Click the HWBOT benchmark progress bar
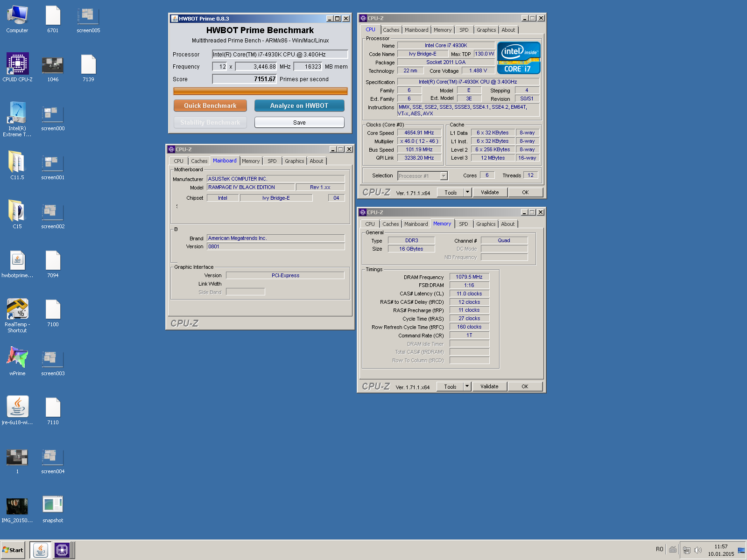Image resolution: width=747 pixels, height=560 pixels. tap(261, 91)
